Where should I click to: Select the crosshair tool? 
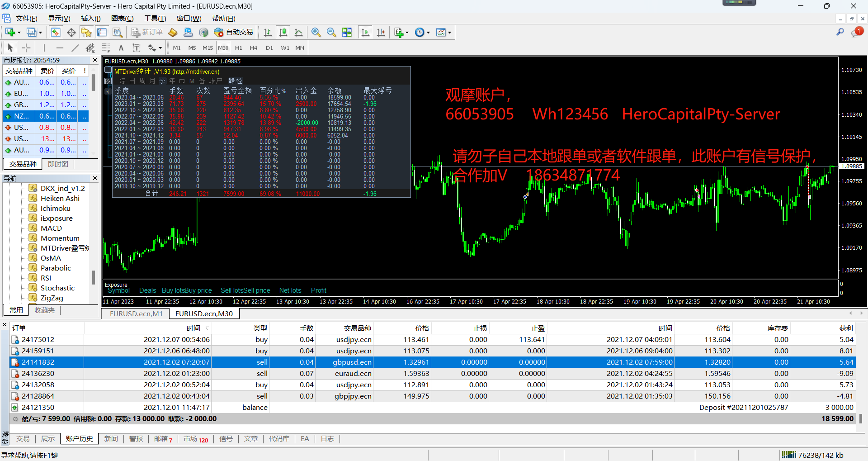26,48
